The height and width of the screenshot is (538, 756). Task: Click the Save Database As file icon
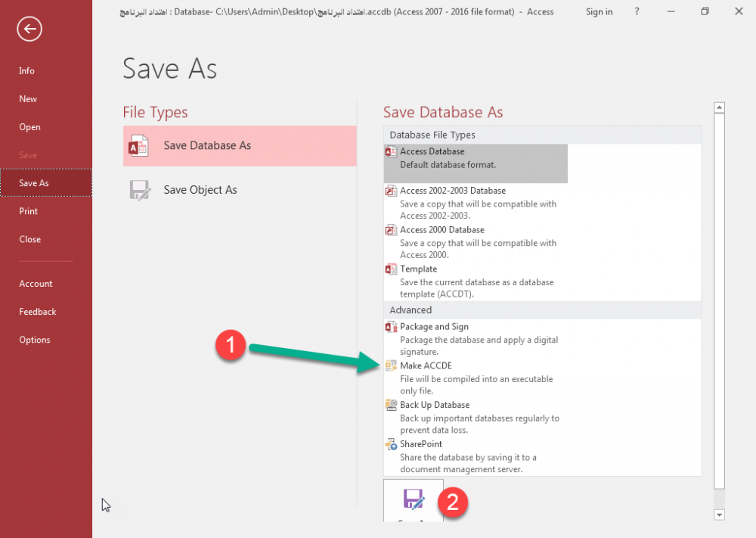click(138, 146)
